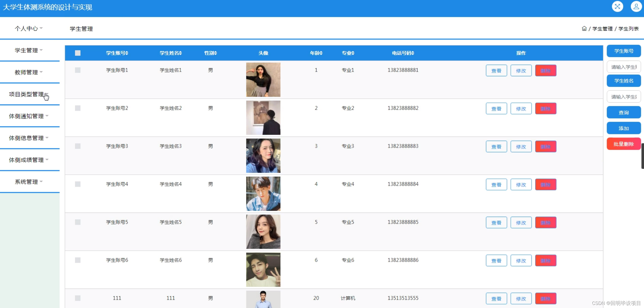Click the 批量删除 red button

tap(624, 144)
